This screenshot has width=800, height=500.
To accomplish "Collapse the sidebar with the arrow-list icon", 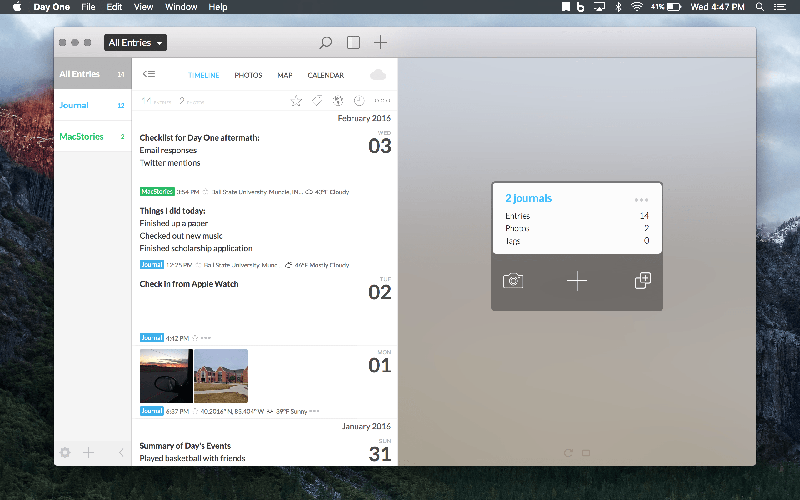I will click(x=149, y=74).
